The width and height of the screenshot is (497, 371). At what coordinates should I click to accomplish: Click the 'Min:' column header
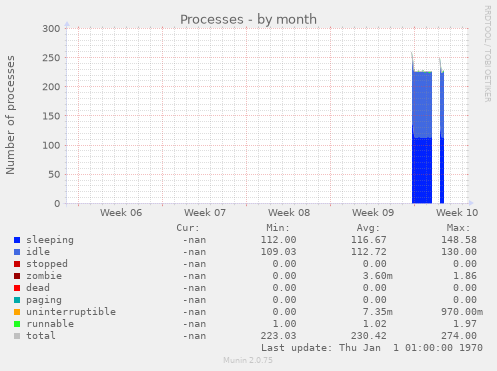pyautogui.click(x=278, y=228)
